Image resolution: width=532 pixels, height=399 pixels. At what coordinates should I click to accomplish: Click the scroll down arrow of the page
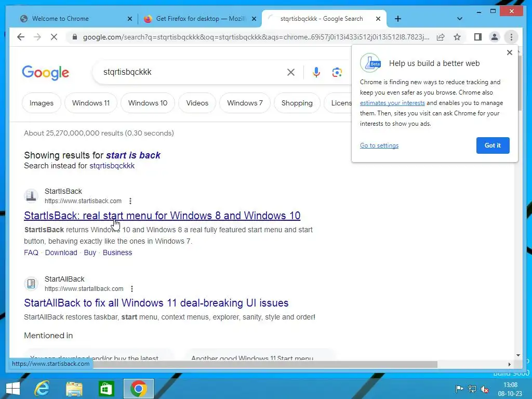(x=518, y=355)
